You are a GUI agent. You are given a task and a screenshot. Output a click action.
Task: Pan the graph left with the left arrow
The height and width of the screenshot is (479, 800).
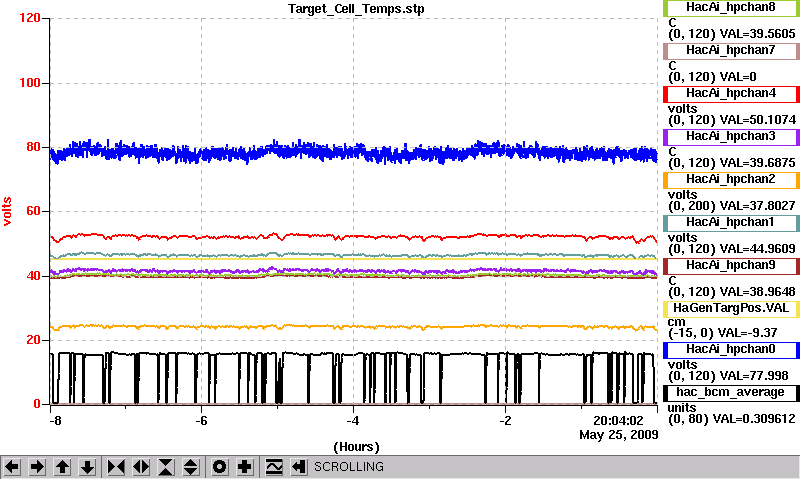[12, 467]
